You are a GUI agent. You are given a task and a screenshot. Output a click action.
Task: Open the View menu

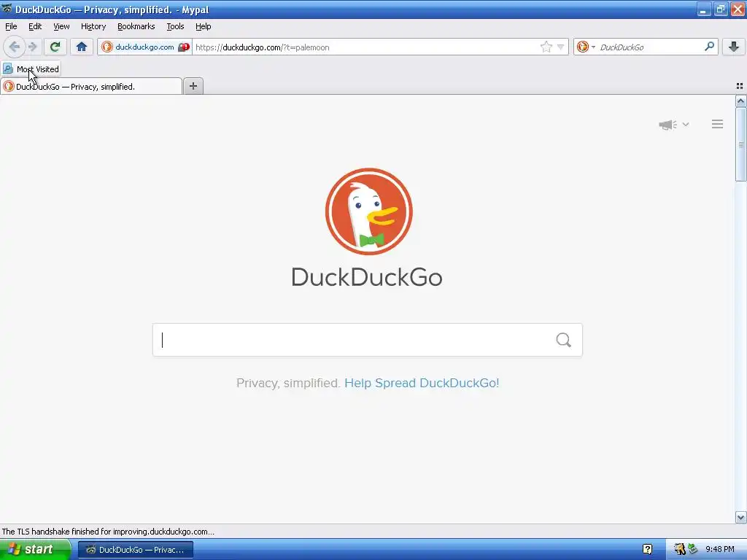click(61, 26)
